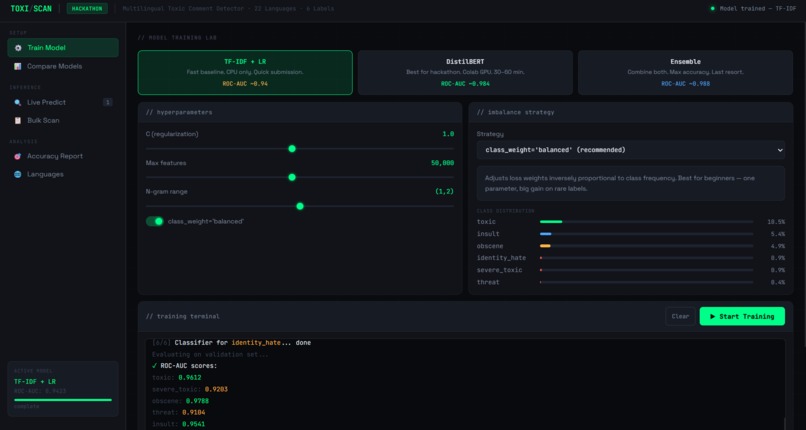806x430 pixels.
Task: Click the 'ROC-AUC ~0.984' text on DistilBERT card
Action: tap(465, 83)
